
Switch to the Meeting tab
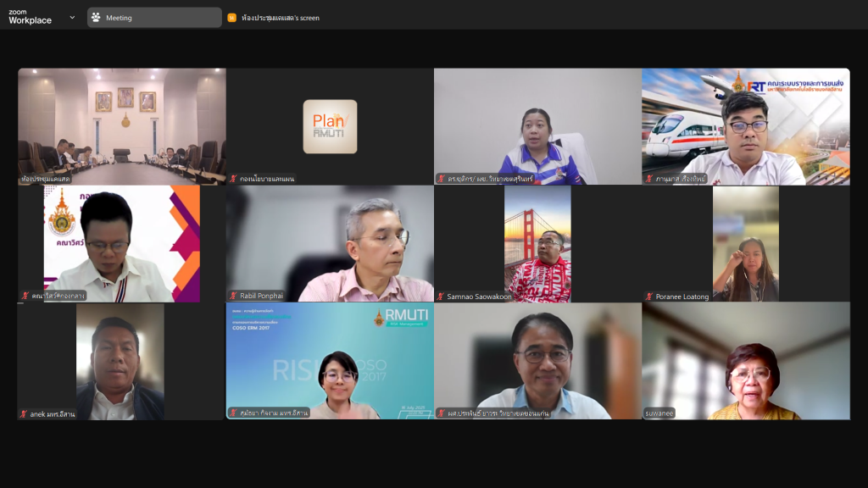[x=154, y=18]
